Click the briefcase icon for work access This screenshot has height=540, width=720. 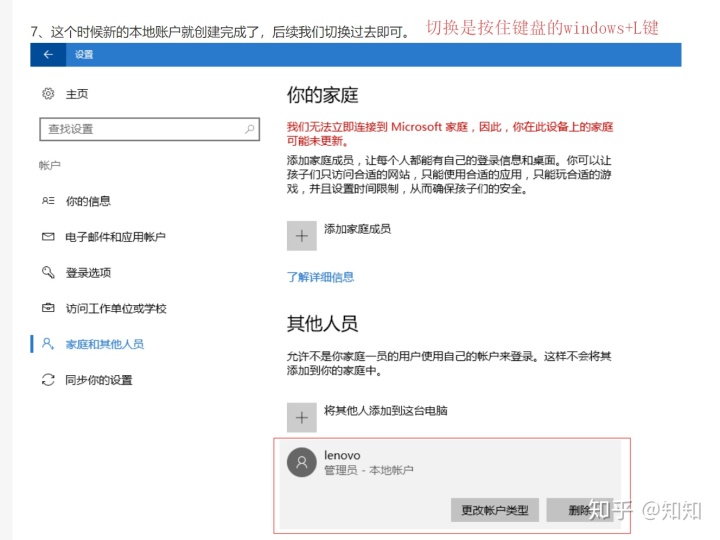click(48, 308)
